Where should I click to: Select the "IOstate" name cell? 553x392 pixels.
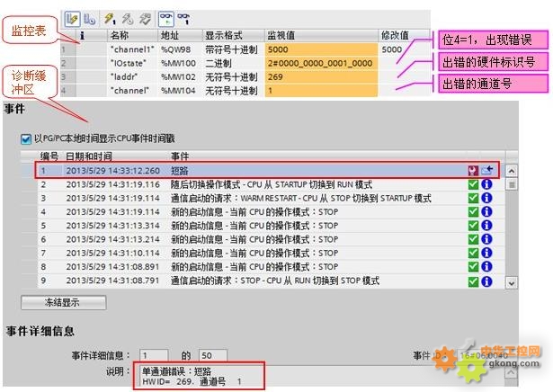tap(132, 64)
